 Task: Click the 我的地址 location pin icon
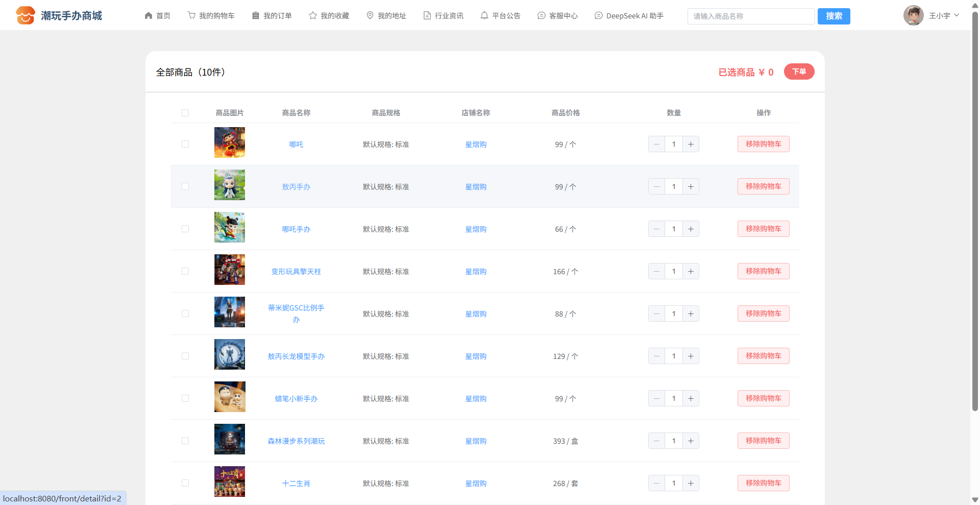tap(370, 15)
